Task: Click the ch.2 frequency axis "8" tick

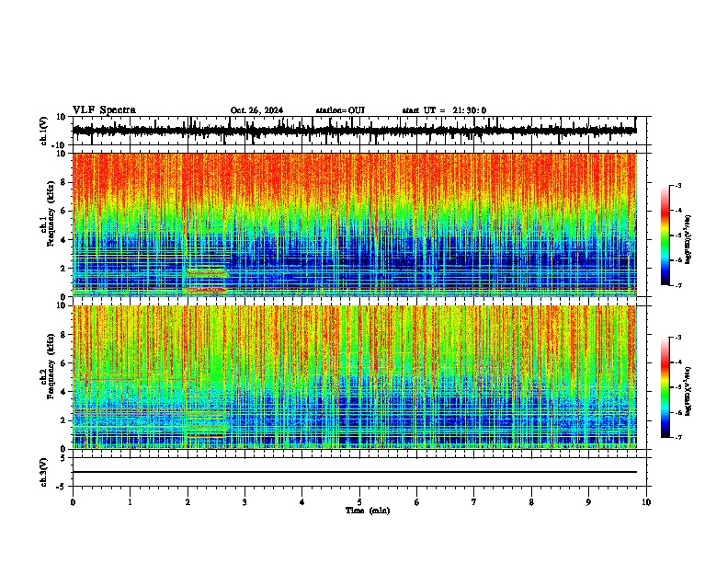Action: 64,334
